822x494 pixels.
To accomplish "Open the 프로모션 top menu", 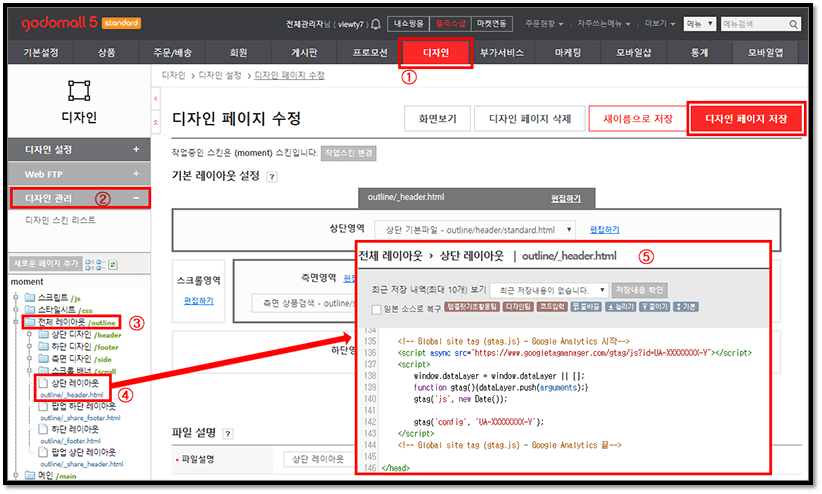I will pos(370,52).
